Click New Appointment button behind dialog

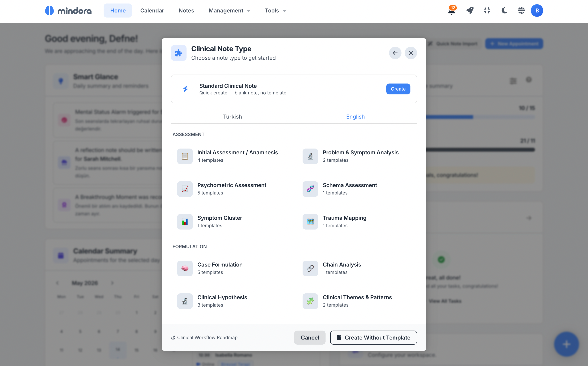click(x=514, y=44)
